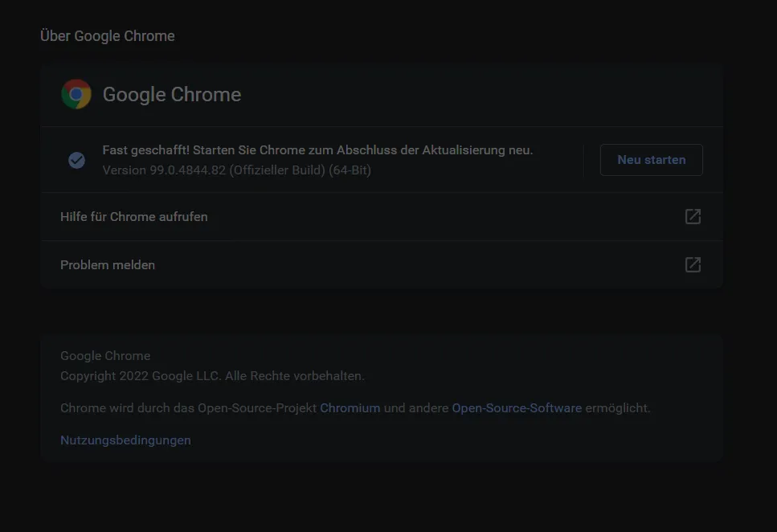Screen dimensions: 777x532
Task: Click Google Chrome label above the copyright
Action: (105, 356)
